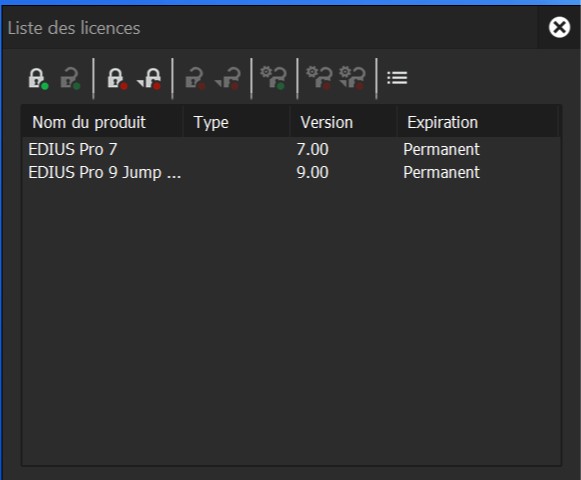Click the gear-lock repair icon with green dot
This screenshot has height=480, width=581.
click(273, 78)
